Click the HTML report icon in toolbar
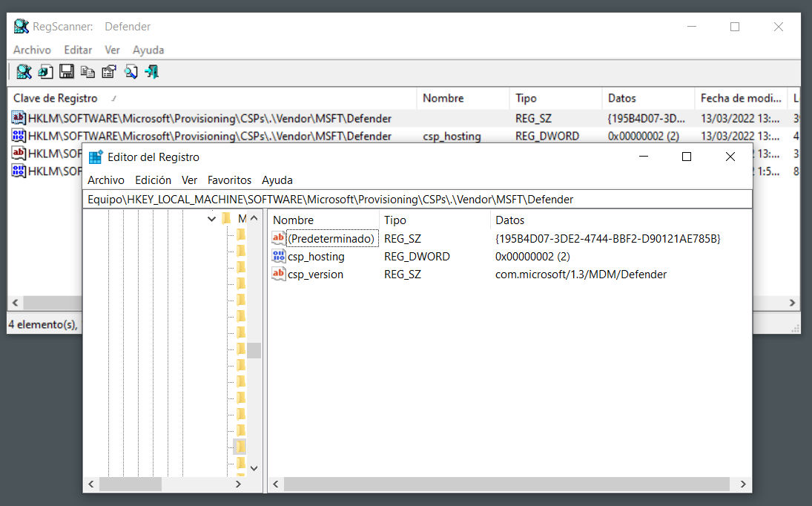Viewport: 812px width, 506px height. pyautogui.click(x=45, y=72)
